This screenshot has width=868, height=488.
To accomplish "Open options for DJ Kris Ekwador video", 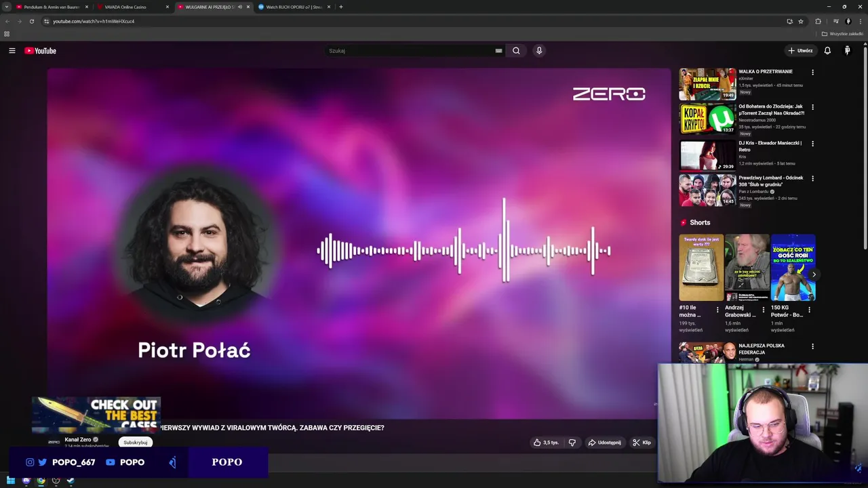I will [812, 144].
